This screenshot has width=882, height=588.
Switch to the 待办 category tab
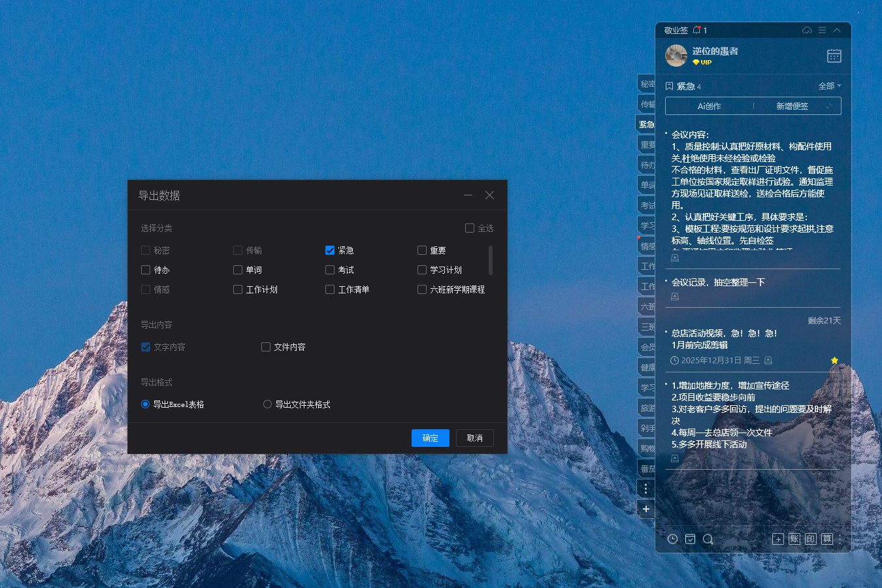645,164
